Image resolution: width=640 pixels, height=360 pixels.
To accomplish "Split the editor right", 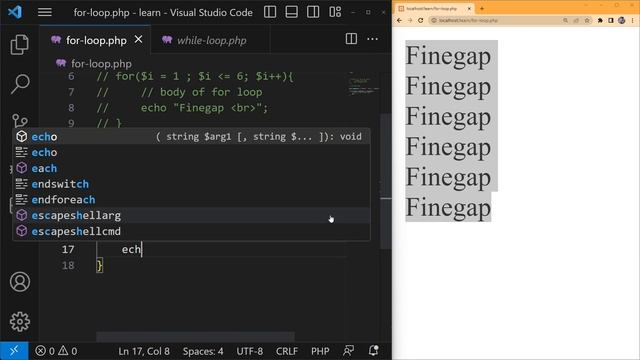I will [351, 39].
